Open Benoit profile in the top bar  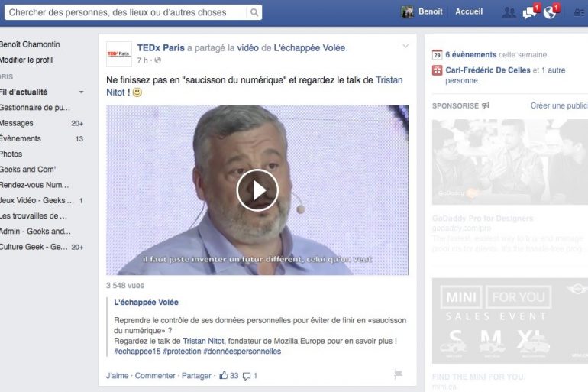(x=423, y=12)
